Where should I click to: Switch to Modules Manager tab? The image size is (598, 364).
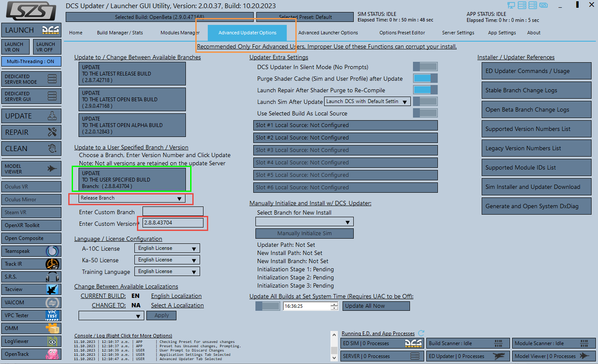pos(180,33)
